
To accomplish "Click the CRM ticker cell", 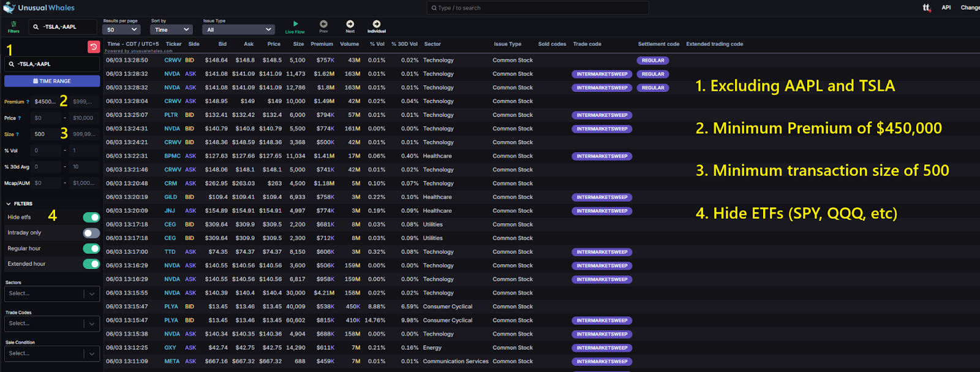I will [x=171, y=184].
